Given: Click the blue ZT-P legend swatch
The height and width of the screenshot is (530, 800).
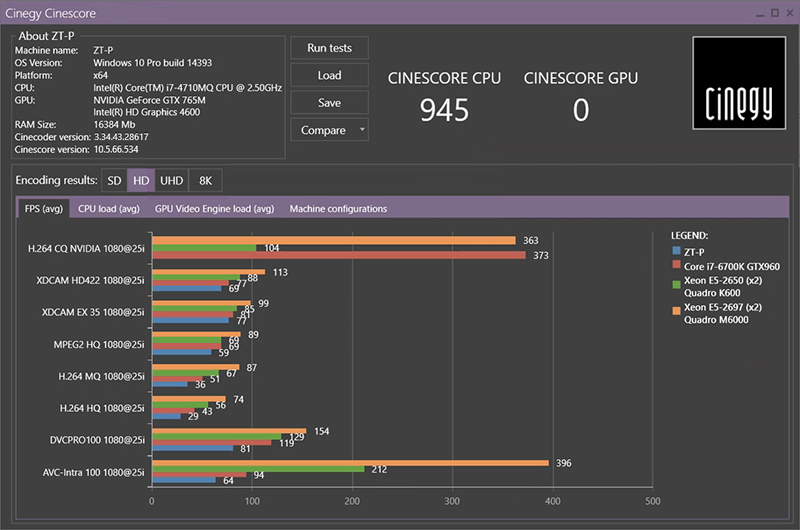Looking at the screenshot, I should click(677, 251).
